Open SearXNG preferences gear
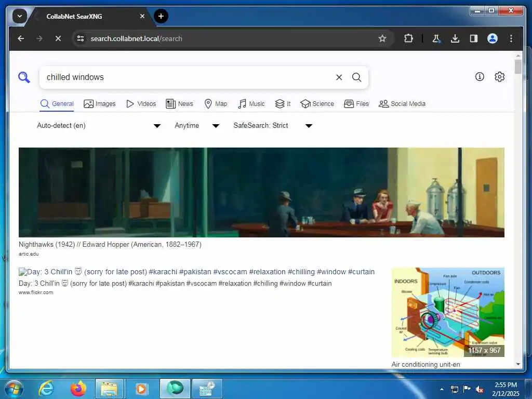This screenshot has width=532, height=399. (499, 77)
